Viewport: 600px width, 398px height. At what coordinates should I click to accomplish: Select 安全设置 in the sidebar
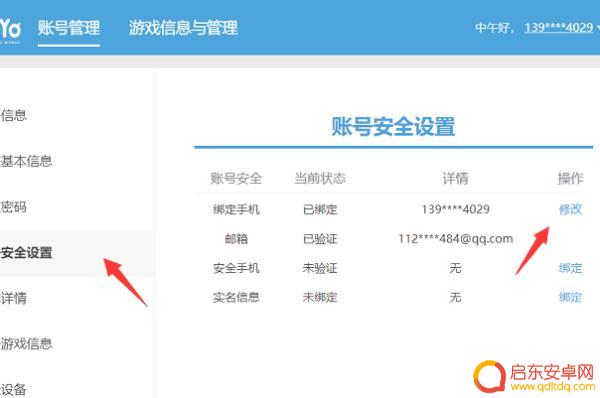26,253
